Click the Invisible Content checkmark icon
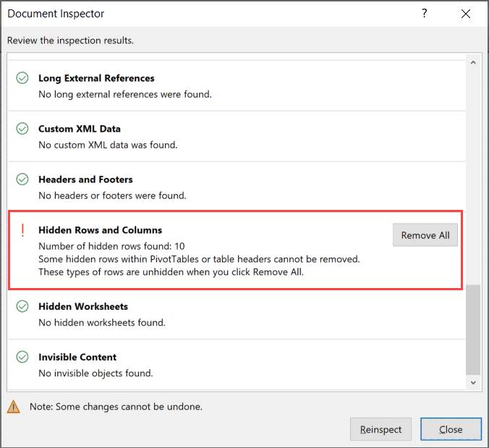 (22, 357)
